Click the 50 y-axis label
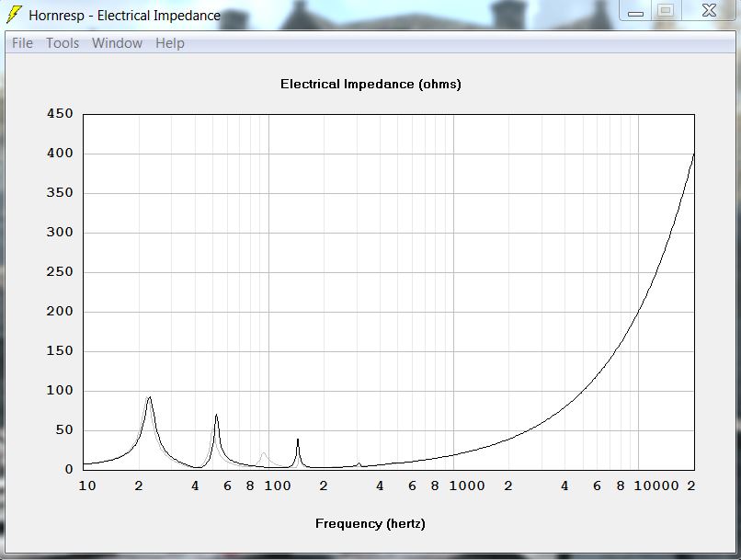 pos(64,429)
